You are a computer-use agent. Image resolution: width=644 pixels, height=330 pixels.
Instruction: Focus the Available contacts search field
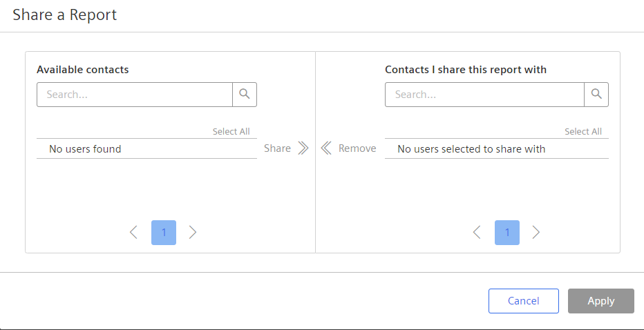click(135, 95)
